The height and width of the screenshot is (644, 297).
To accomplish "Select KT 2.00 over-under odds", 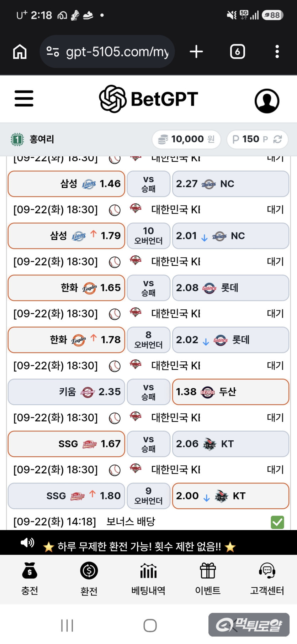I will coord(230,496).
